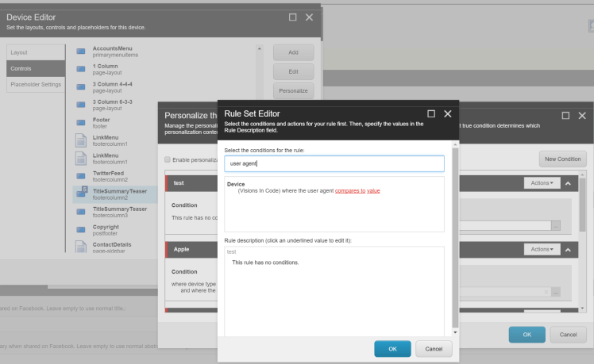Open Actions dropdown for Apple rule
Screen dimensions: 594x364
point(542,249)
